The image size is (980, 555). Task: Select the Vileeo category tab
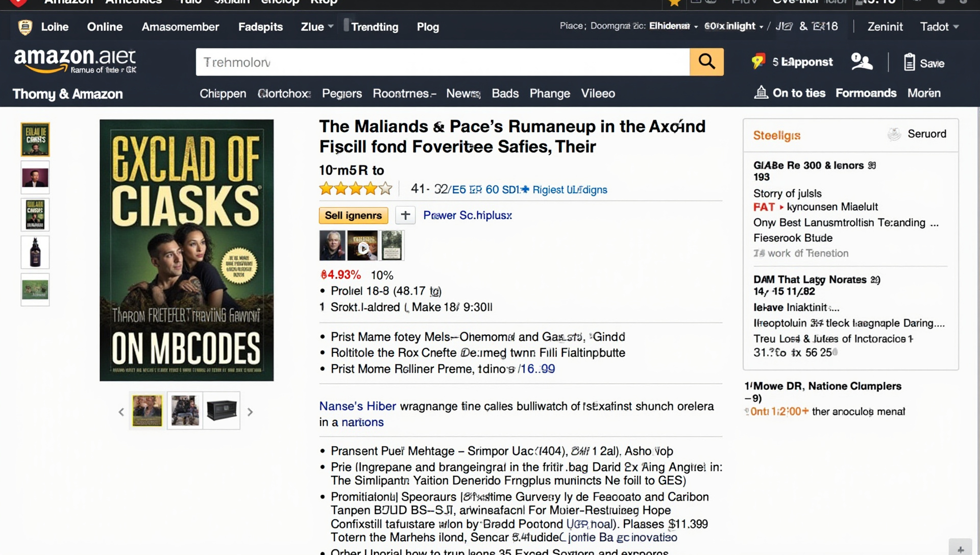click(598, 93)
